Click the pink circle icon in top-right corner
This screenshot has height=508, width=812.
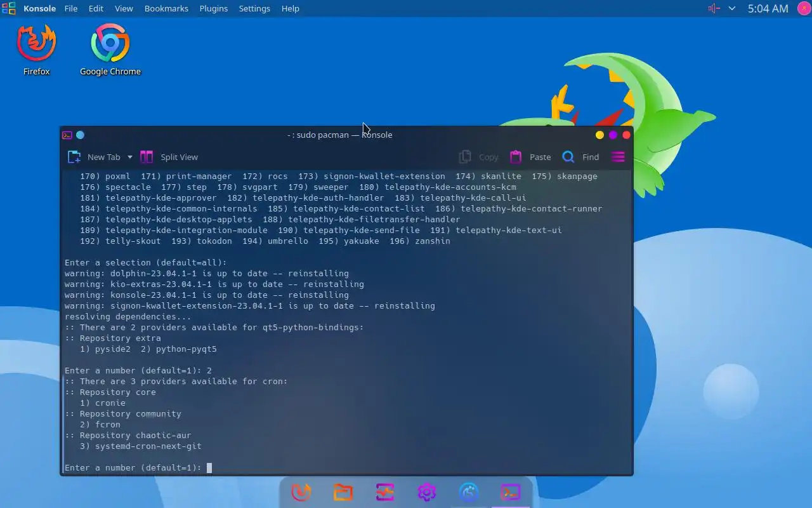803,8
